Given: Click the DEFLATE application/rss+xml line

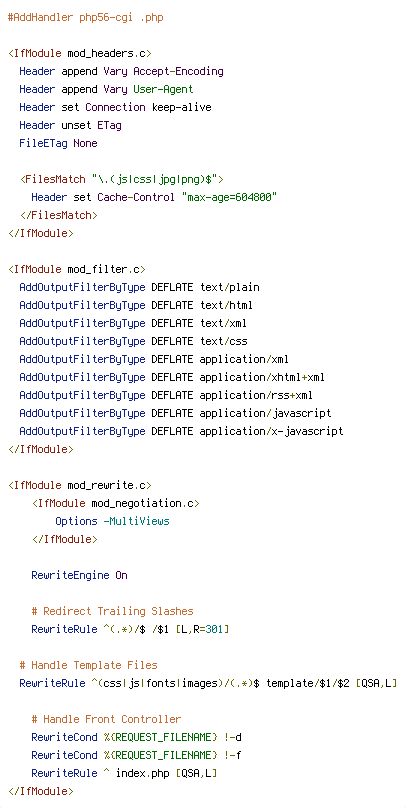Looking at the screenshot, I should click(166, 396).
